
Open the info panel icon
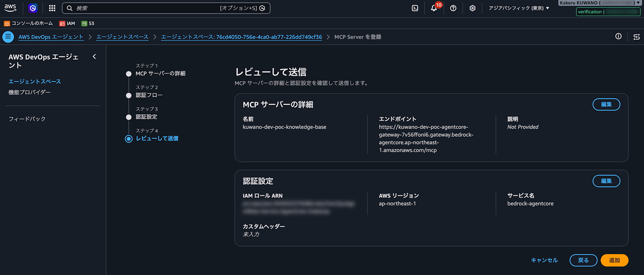pyautogui.click(x=618, y=36)
